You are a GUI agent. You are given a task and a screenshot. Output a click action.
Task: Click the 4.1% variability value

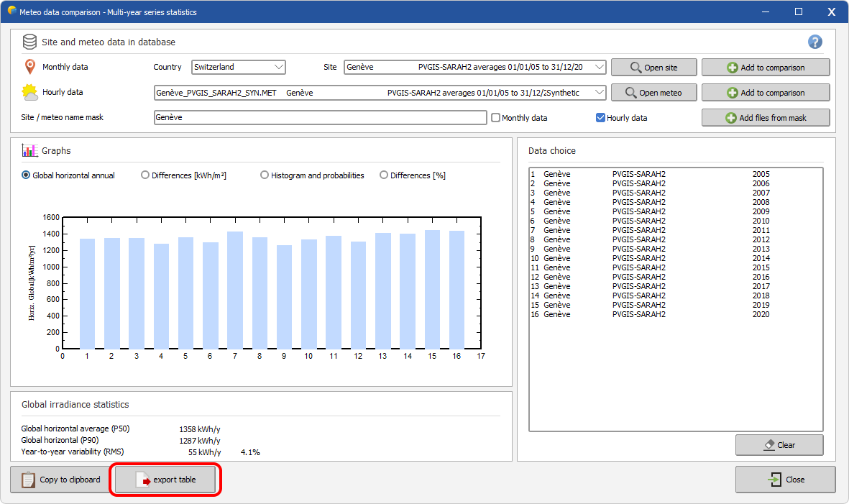pos(250,452)
